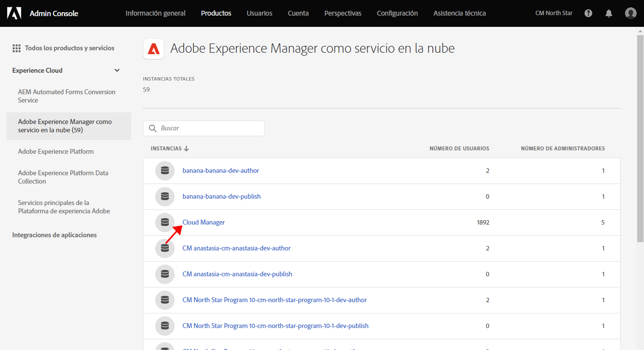Image resolution: width=644 pixels, height=350 pixels.
Task: Open banana-banana-dev-author instance link
Action: click(x=221, y=171)
